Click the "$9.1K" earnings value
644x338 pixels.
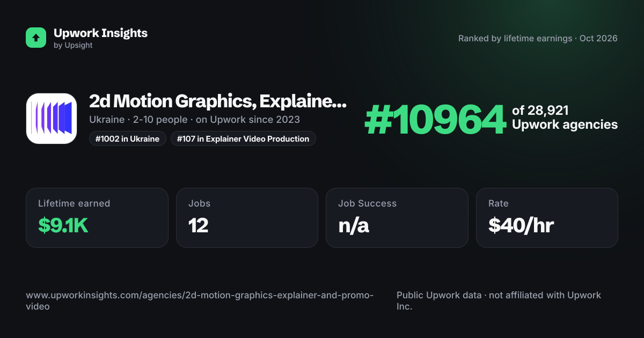(x=63, y=226)
